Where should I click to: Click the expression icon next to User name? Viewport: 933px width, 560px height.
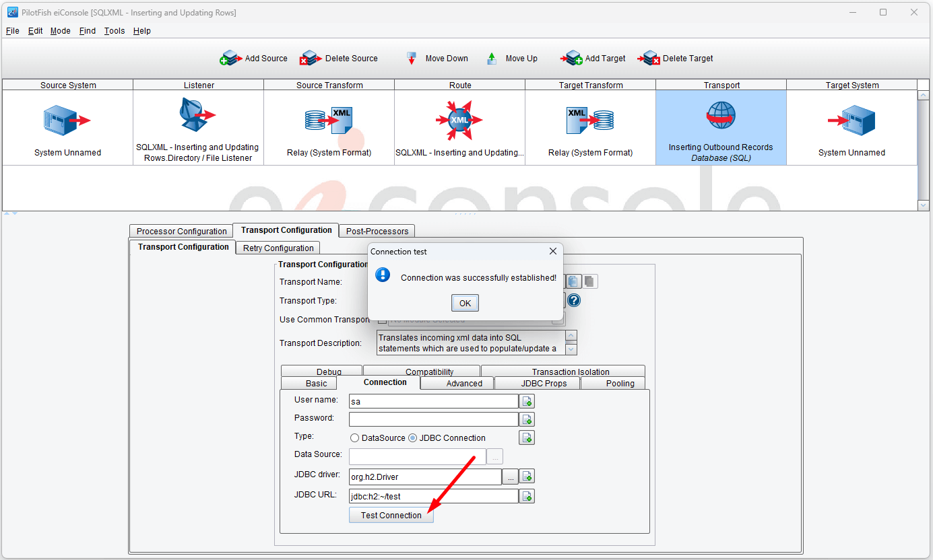(527, 401)
